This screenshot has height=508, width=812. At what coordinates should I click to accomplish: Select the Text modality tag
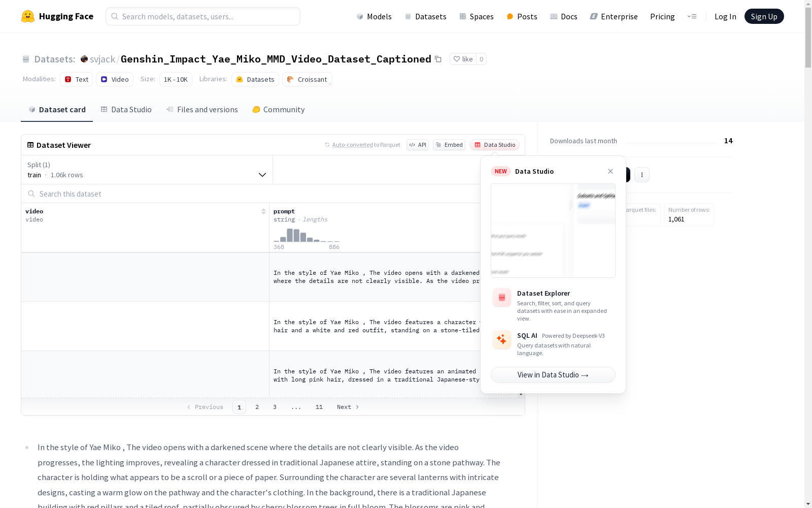[77, 79]
